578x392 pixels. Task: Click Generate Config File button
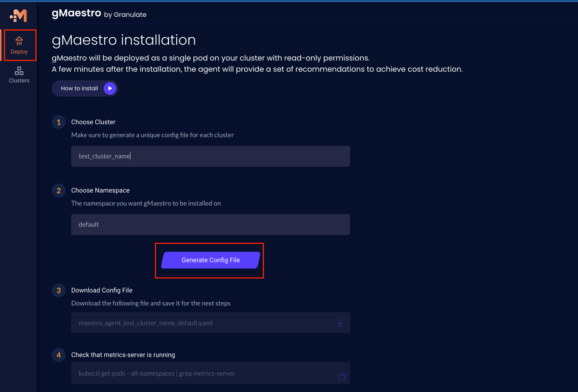(x=211, y=260)
